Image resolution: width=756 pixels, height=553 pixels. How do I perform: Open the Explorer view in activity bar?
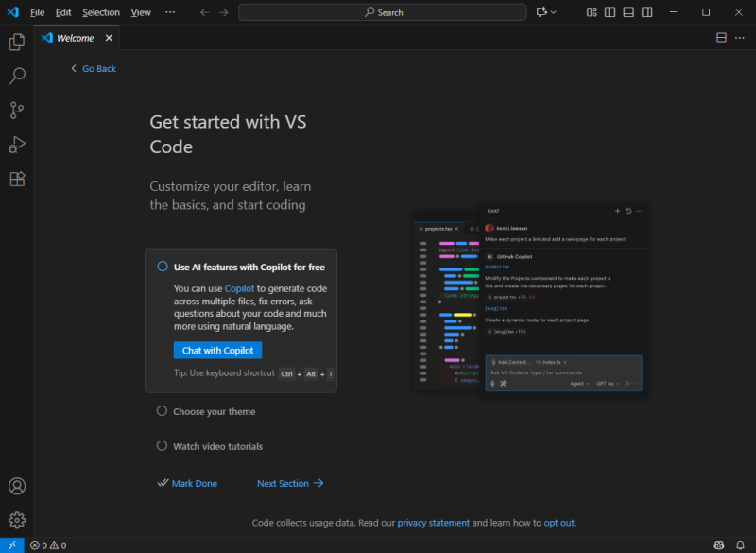coord(17,42)
